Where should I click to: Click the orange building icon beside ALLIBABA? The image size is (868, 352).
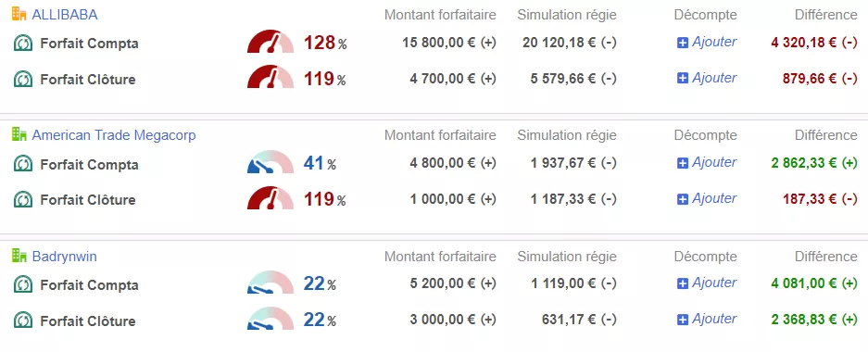[x=19, y=15]
